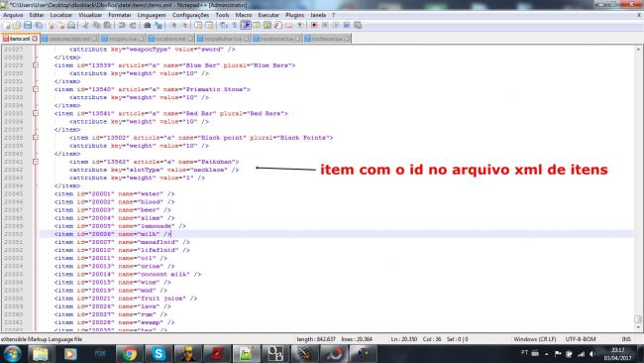Toggle show all characters toolbar button
The width and height of the screenshot is (644, 363).
[235, 26]
